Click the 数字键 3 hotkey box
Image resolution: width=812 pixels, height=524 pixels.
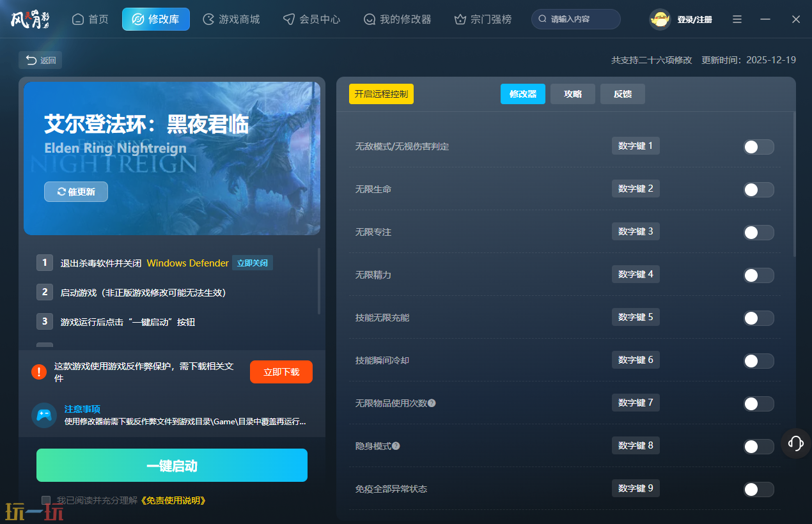point(636,231)
